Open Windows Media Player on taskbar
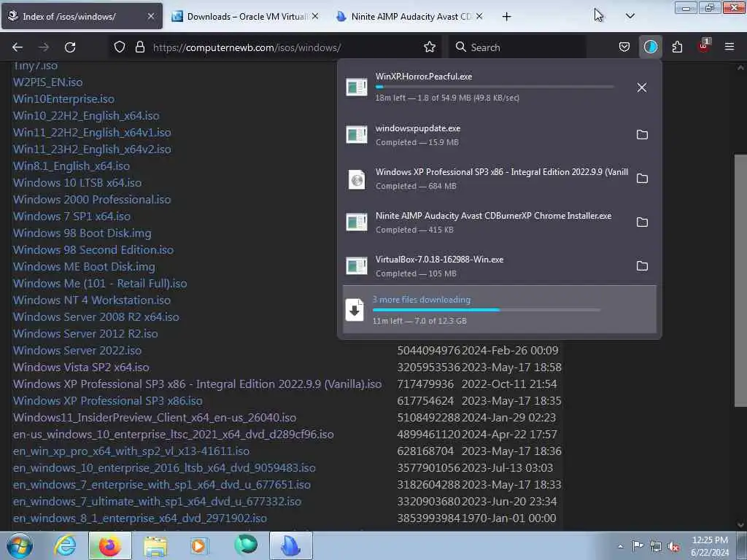Image resolution: width=747 pixels, height=560 pixels. pyautogui.click(x=200, y=545)
